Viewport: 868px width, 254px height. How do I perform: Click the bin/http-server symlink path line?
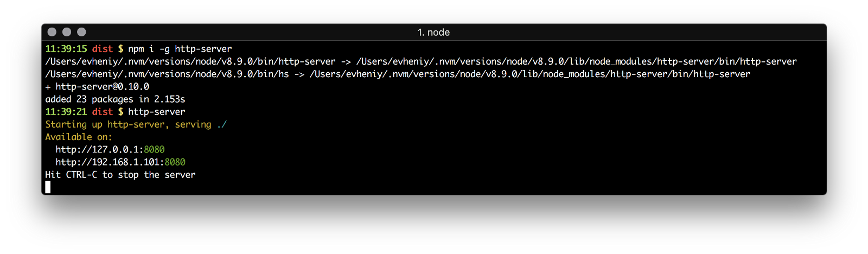point(420,62)
